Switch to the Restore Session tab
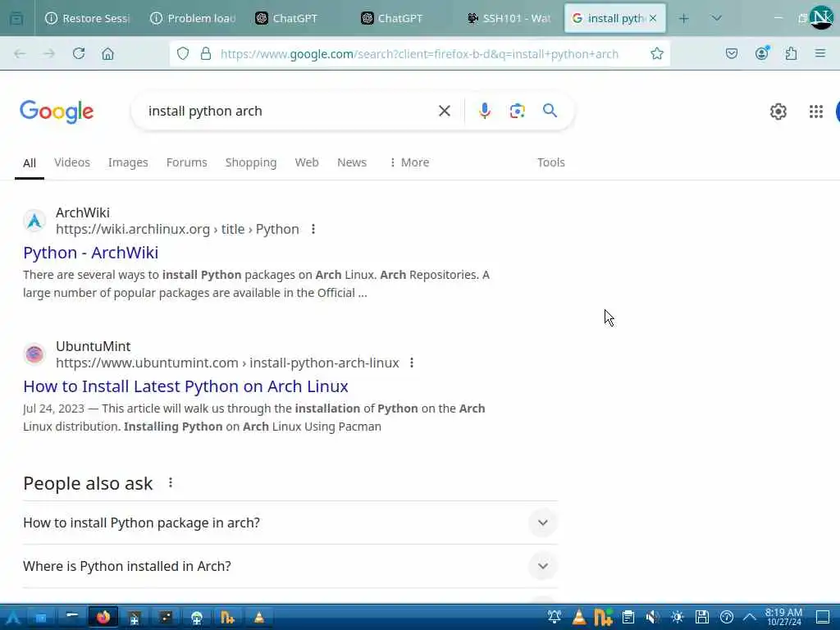 (x=88, y=18)
